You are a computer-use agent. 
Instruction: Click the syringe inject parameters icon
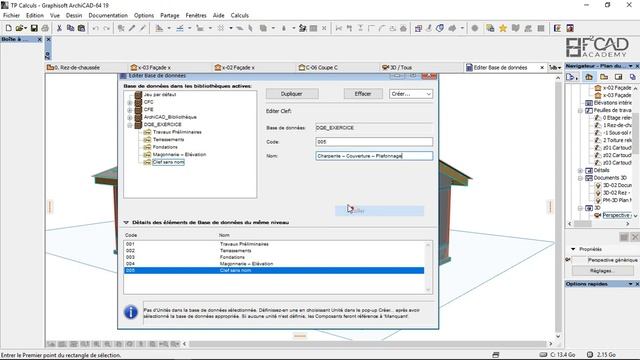click(142, 28)
